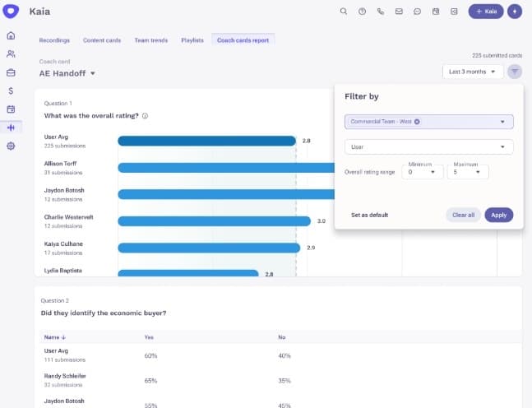Open the dollar sign sidebar icon
Image resolution: width=532 pixels, height=408 pixels.
point(11,90)
